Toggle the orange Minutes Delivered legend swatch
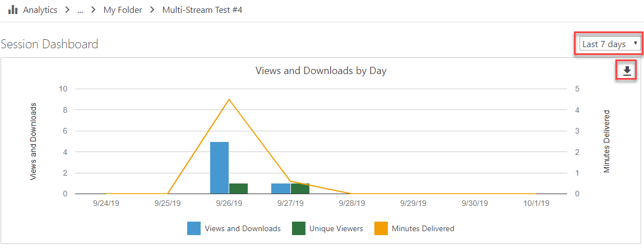 [381, 228]
